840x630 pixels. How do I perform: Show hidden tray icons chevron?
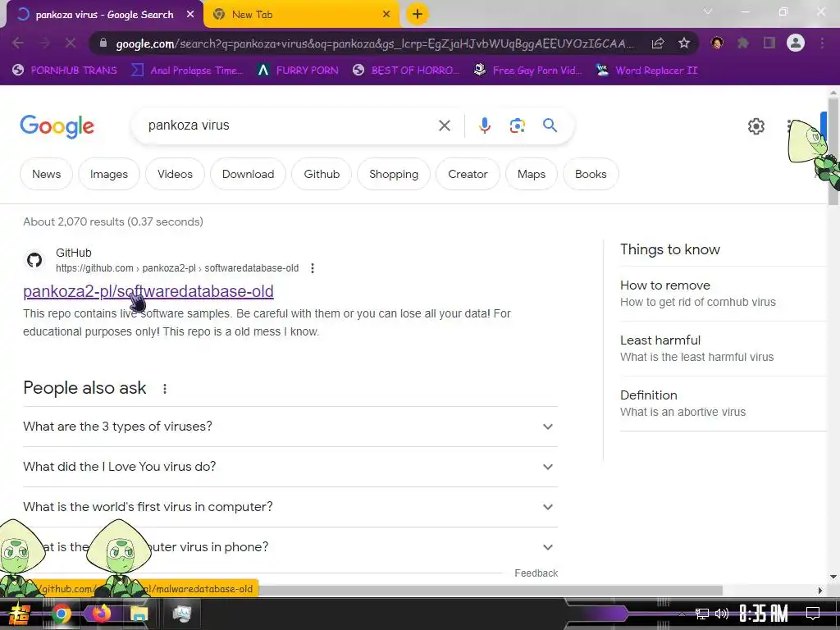pyautogui.click(x=682, y=614)
